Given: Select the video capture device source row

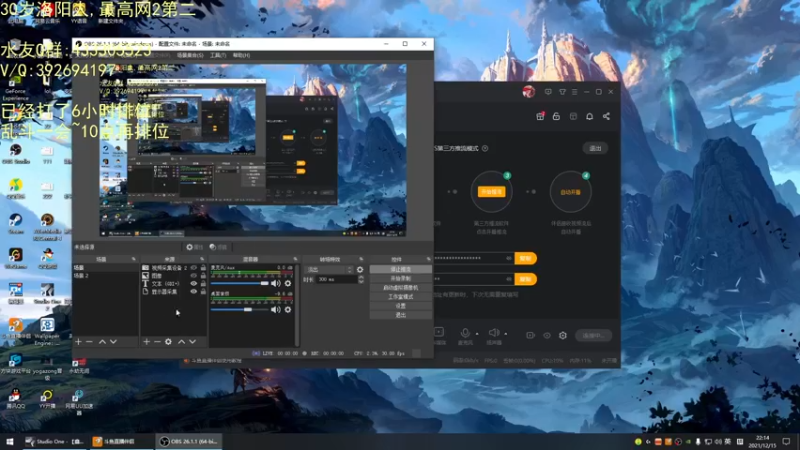Looking at the screenshot, I should [173, 267].
